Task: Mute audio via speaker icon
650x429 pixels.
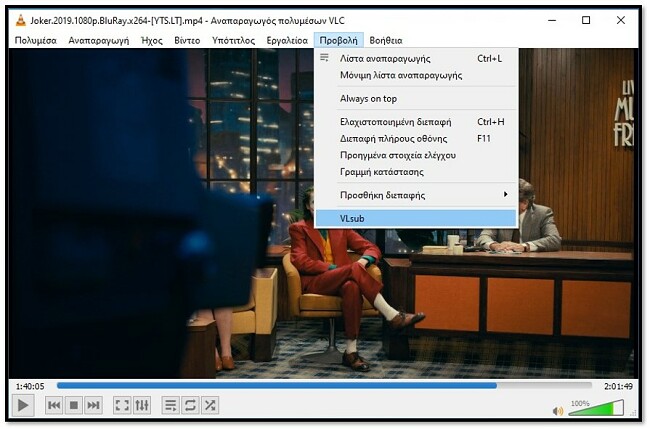Action: click(x=558, y=411)
